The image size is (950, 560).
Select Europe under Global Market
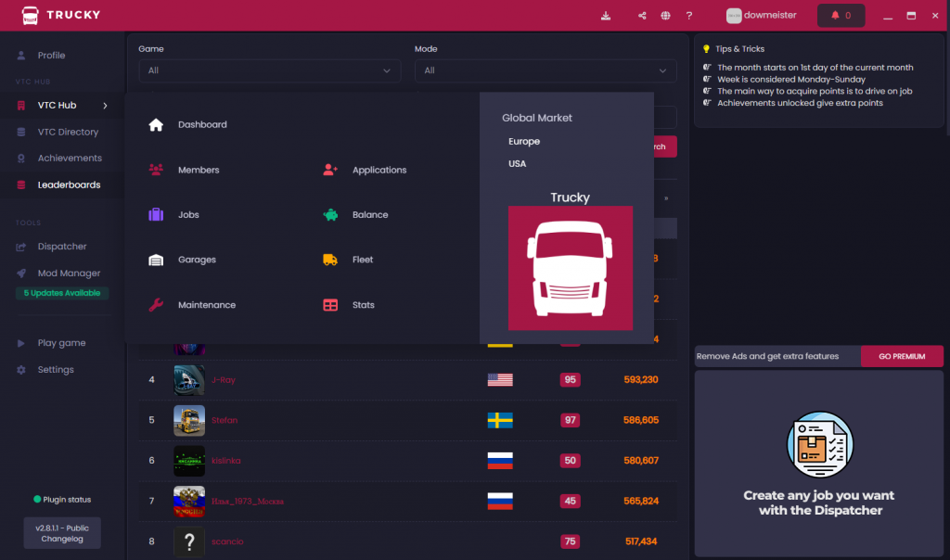point(524,141)
